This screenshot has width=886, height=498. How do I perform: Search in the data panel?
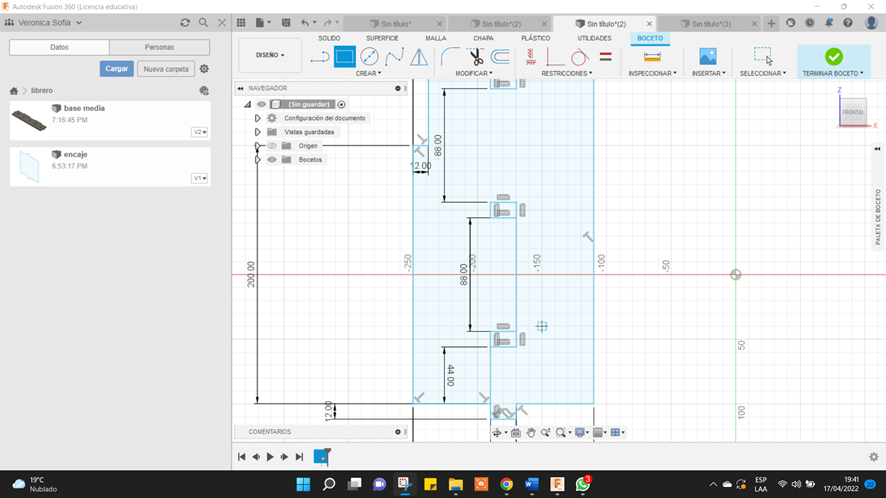point(203,23)
